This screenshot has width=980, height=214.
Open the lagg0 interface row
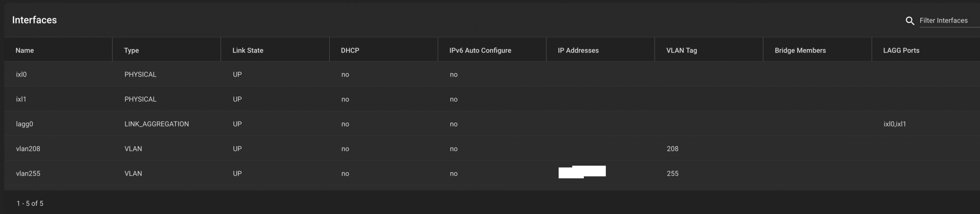point(24,124)
